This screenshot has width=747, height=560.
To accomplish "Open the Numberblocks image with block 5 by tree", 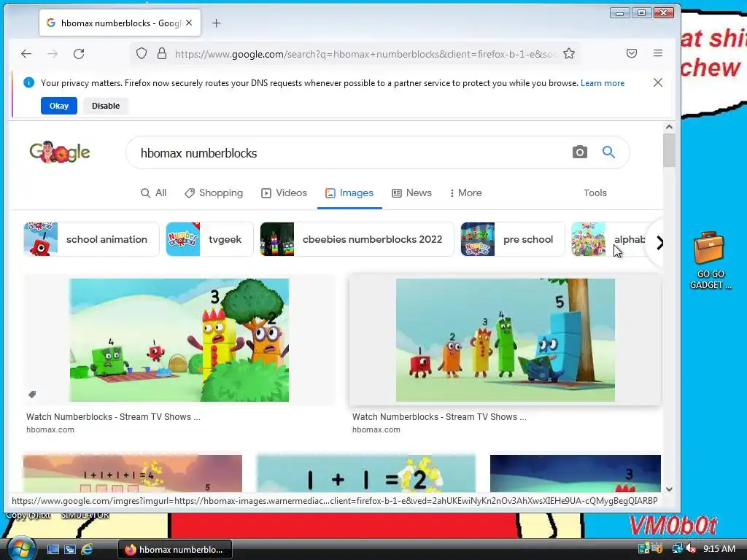I will click(x=506, y=340).
